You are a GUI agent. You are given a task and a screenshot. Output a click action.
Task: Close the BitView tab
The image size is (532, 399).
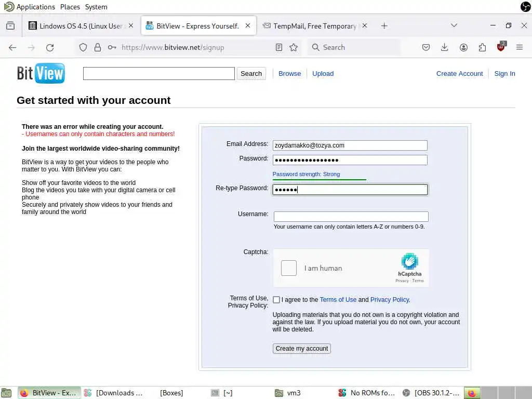tap(248, 26)
